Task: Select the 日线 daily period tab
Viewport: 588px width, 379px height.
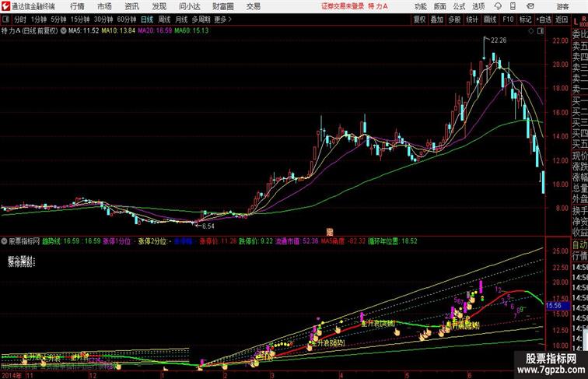Action: [147, 19]
